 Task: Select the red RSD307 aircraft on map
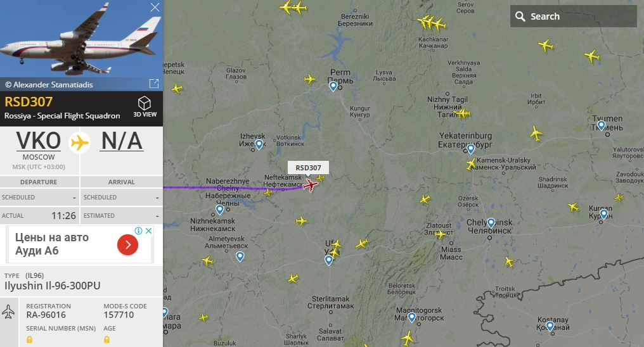coord(311,186)
